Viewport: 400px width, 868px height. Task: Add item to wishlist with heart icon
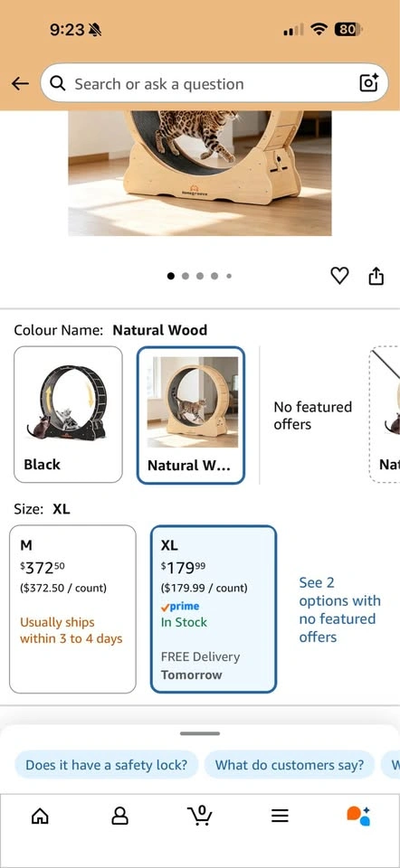coord(339,275)
